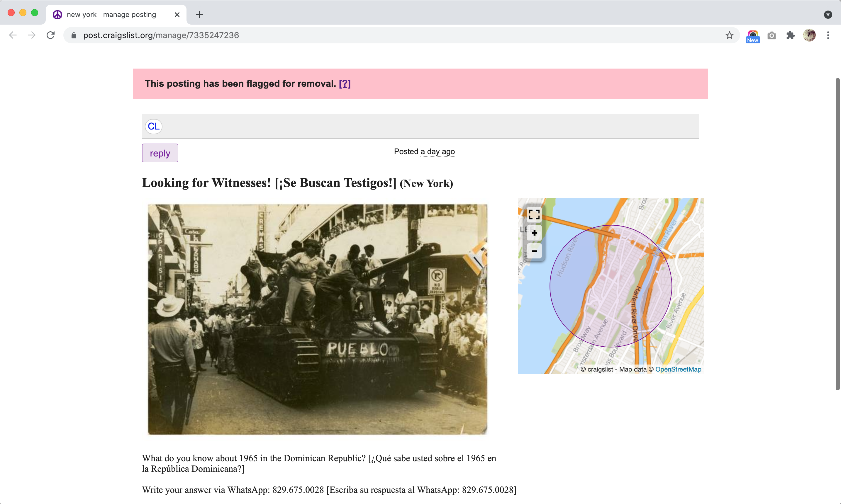Image resolution: width=841 pixels, height=504 pixels.
Task: Select the new york manage posting tab
Action: (x=111, y=15)
